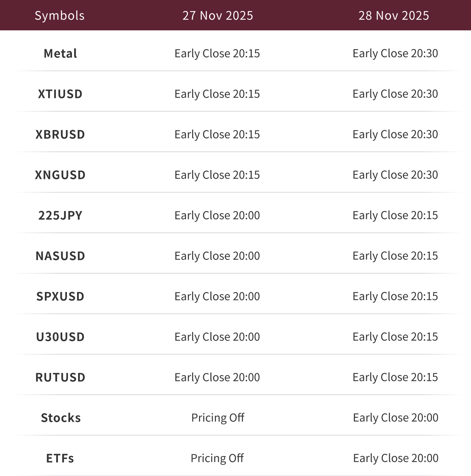The image size is (471, 476).
Task: Click the XBRUSD symbol label
Action: [x=60, y=134]
